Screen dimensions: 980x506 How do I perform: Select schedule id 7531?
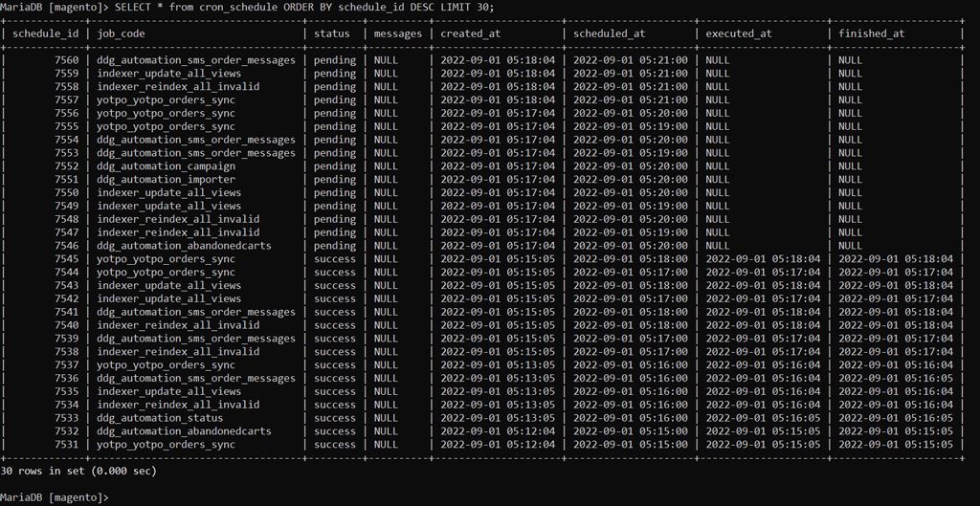(x=67, y=444)
